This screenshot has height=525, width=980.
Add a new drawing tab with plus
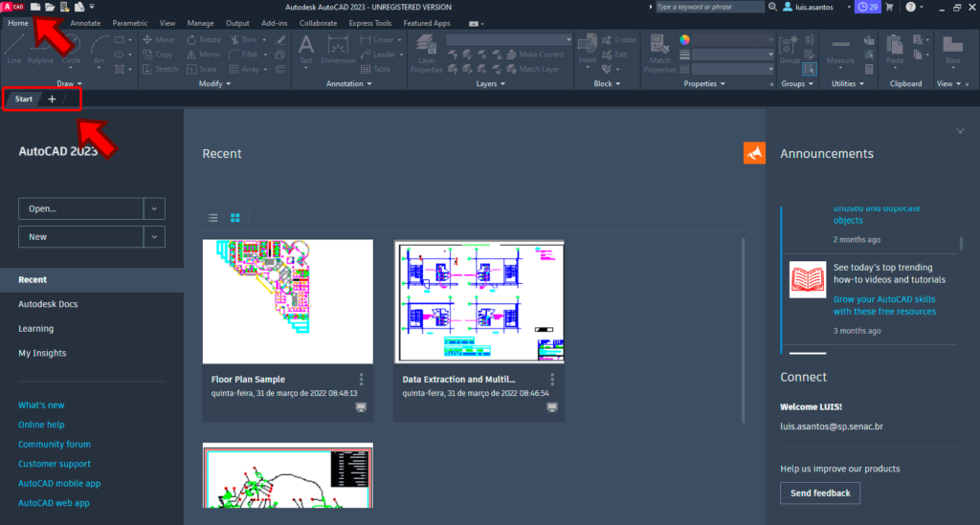click(52, 98)
